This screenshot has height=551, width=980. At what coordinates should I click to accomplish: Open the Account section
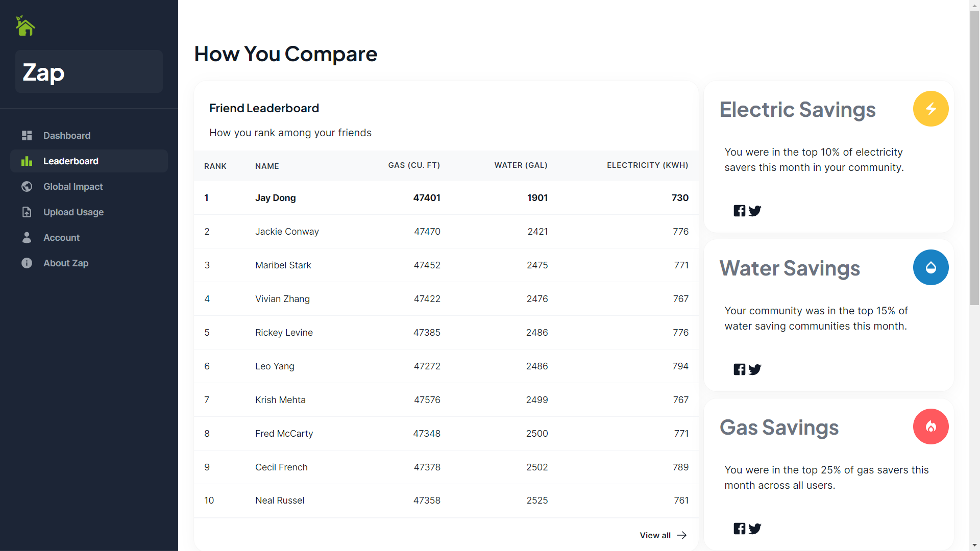pyautogui.click(x=61, y=238)
